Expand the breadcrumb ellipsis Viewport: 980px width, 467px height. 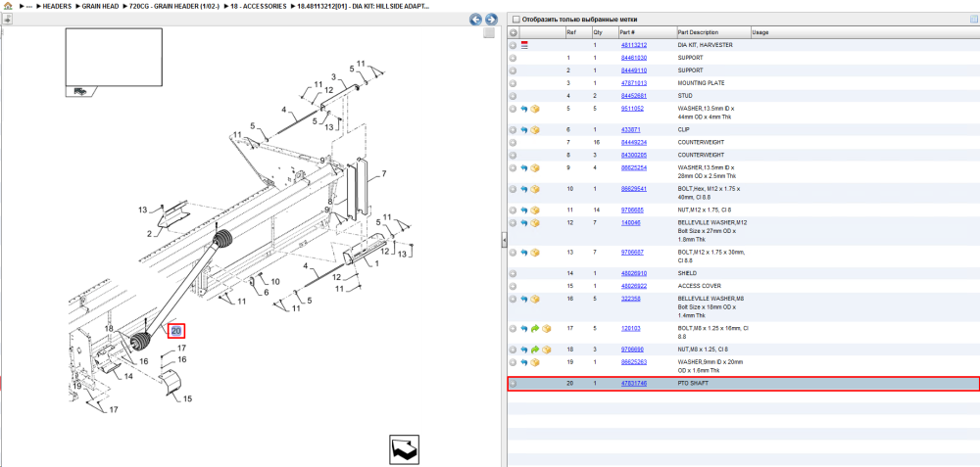pyautogui.click(x=28, y=6)
